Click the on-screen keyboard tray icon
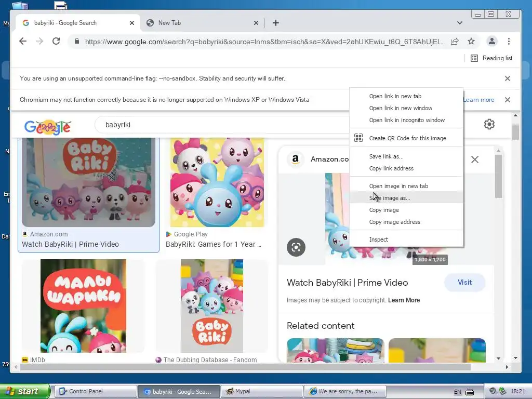This screenshot has width=532, height=399. click(x=470, y=392)
